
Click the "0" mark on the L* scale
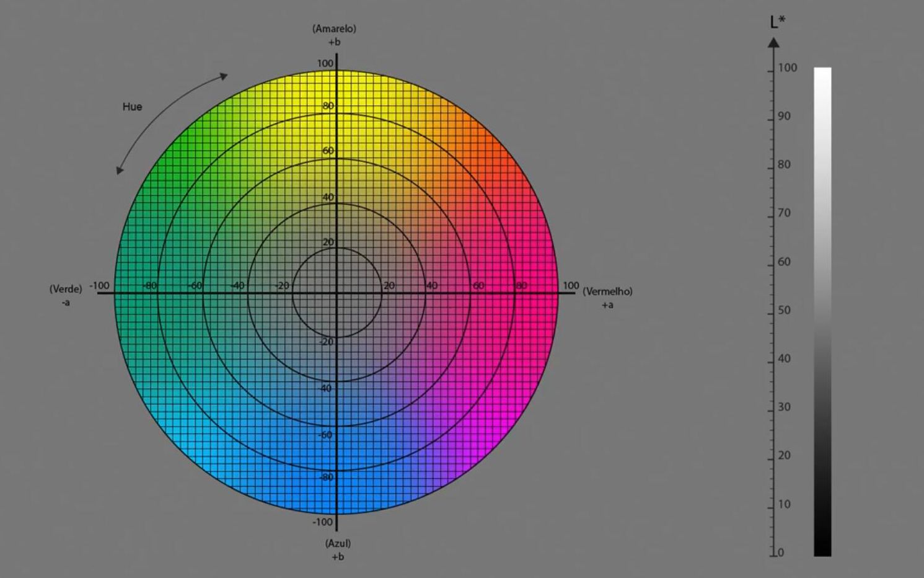(781, 553)
